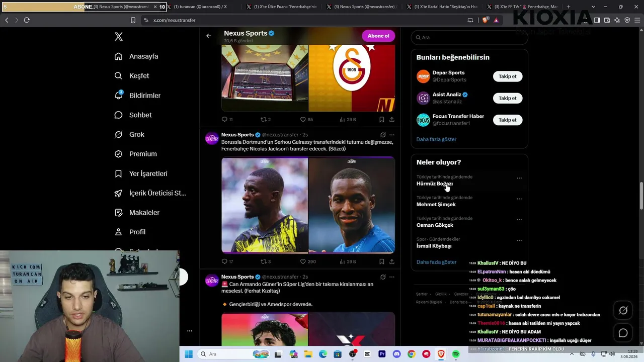Switch to the FF TV Fenerbahçe tab

(523, 7)
